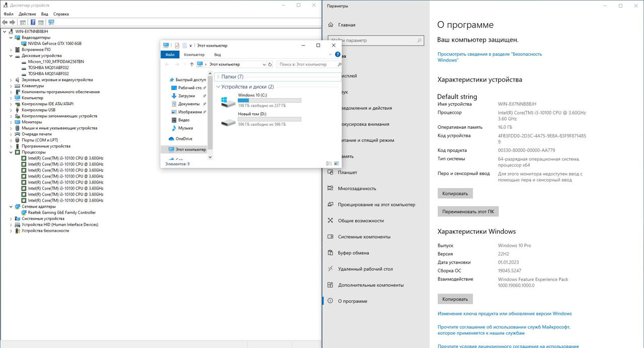This screenshot has width=644, height=348.
Task: Switch Explorer to large icons view
Action: pyautogui.click(x=337, y=163)
